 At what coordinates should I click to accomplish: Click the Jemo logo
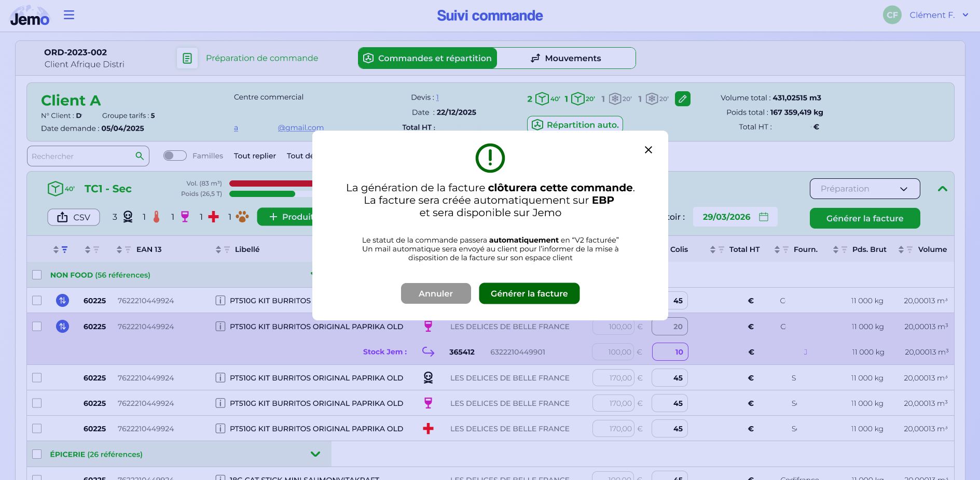coord(30,16)
